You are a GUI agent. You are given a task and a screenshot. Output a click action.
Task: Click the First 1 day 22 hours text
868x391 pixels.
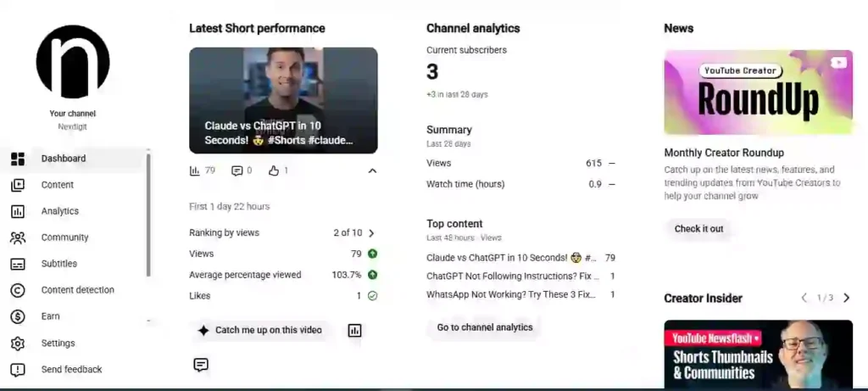(230, 207)
